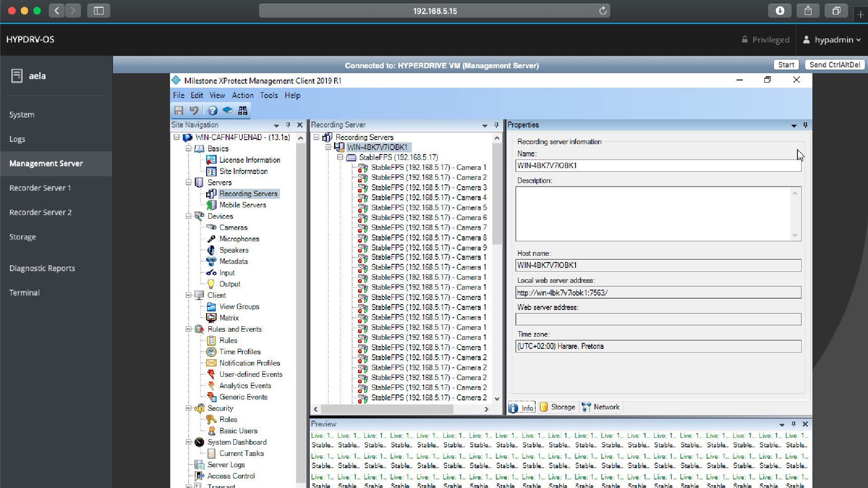Click the blue Help question mark icon

coord(212,110)
